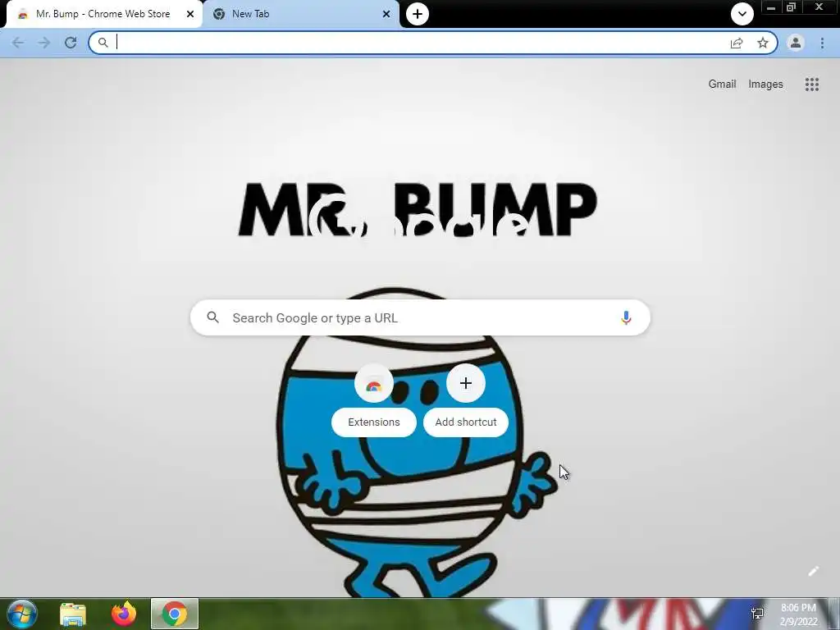Launch Firefox from taskbar
This screenshot has height=630, width=840.
tap(124, 614)
